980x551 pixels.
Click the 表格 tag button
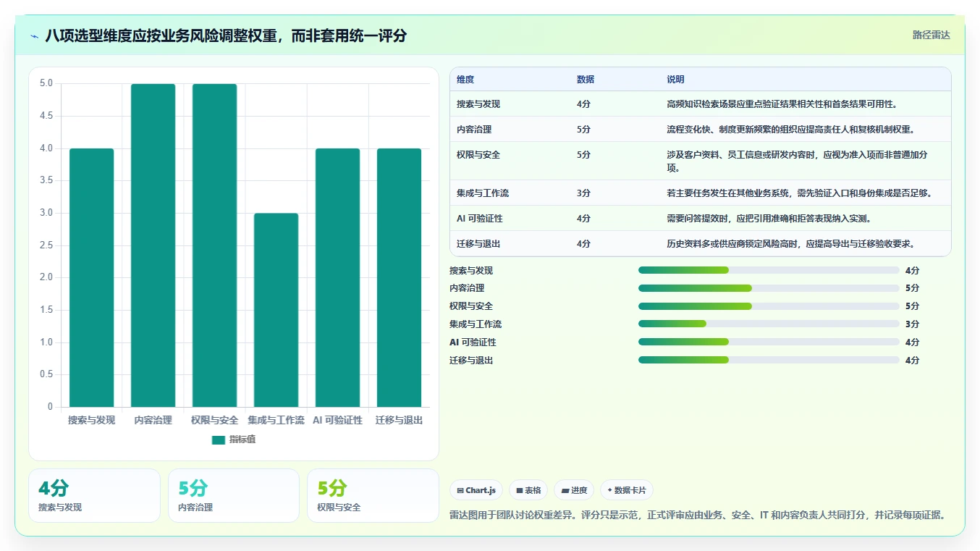coord(528,490)
